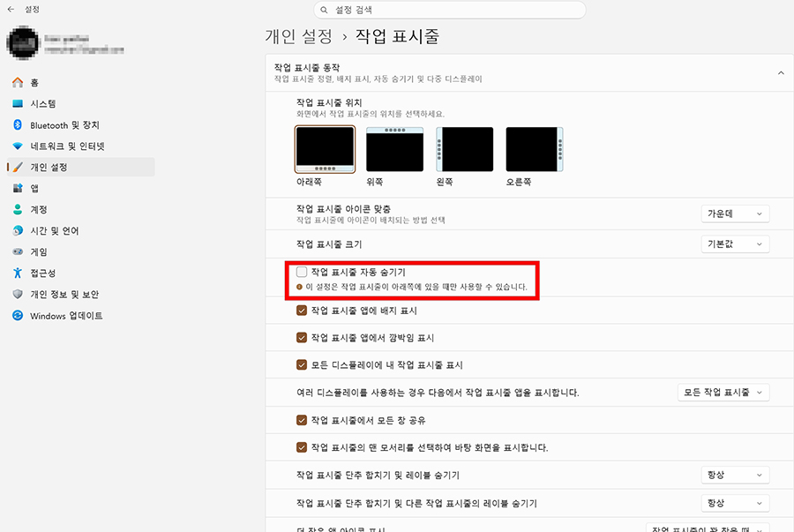Click the 홈 house icon
The height and width of the screenshot is (532, 794).
pos(18,83)
